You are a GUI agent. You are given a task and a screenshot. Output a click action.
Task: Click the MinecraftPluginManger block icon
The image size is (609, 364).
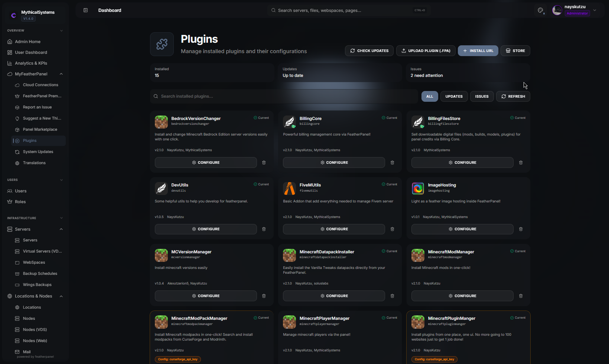coord(418,322)
